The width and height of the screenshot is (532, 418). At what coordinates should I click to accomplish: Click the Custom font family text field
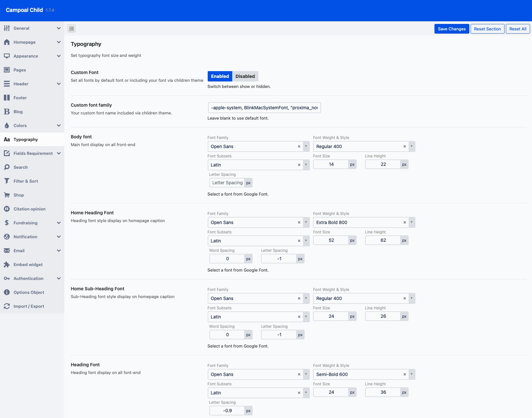tap(264, 108)
